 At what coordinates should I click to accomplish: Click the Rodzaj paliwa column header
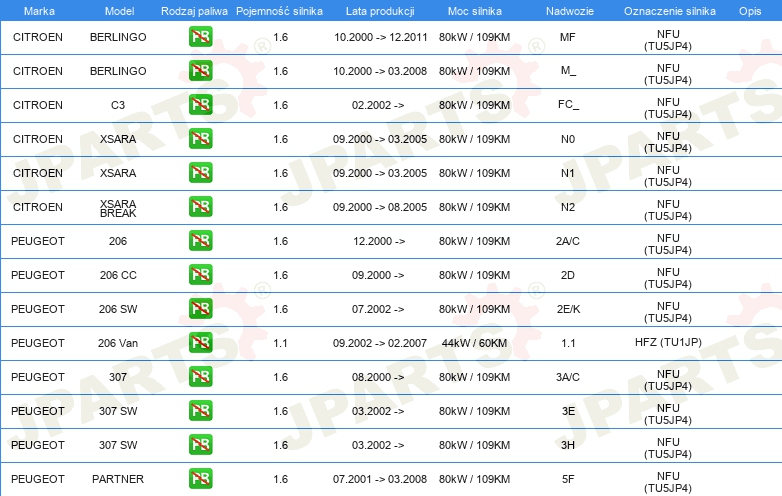tap(194, 10)
